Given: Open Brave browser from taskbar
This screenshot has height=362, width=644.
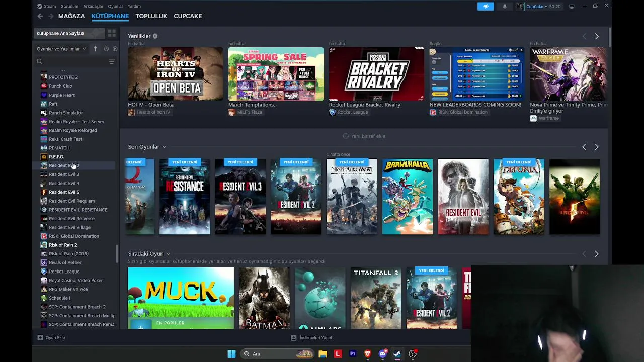Looking at the screenshot, I should click(368, 354).
